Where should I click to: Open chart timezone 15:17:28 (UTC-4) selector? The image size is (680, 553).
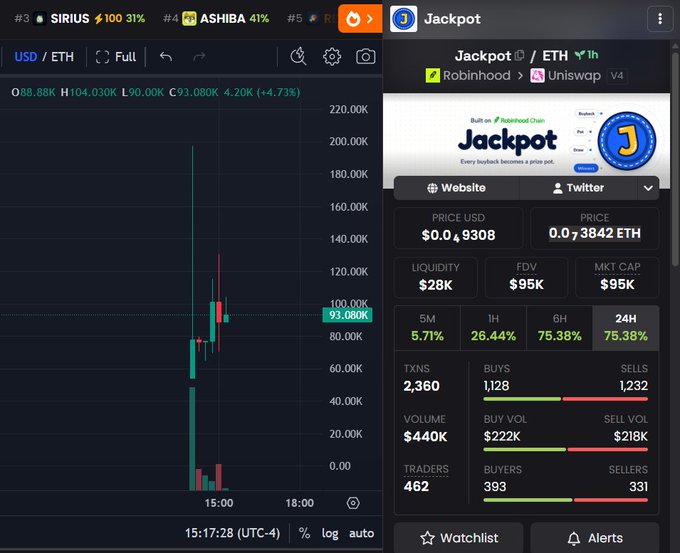232,533
